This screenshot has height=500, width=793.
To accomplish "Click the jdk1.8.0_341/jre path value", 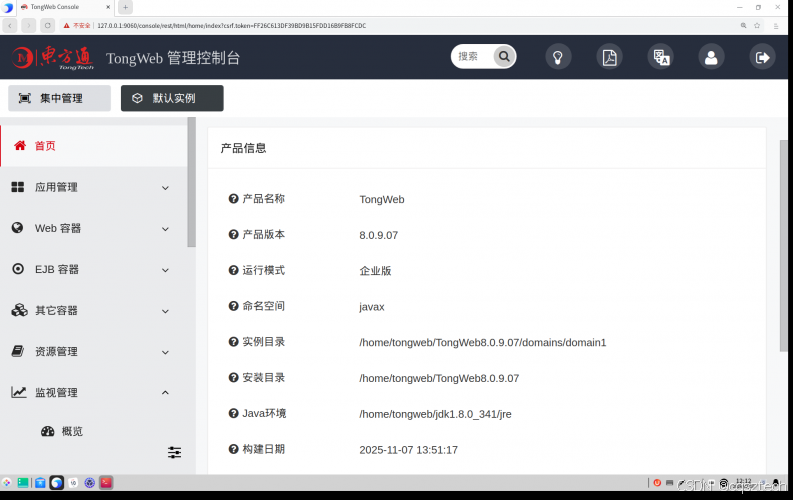I will pyautogui.click(x=435, y=414).
